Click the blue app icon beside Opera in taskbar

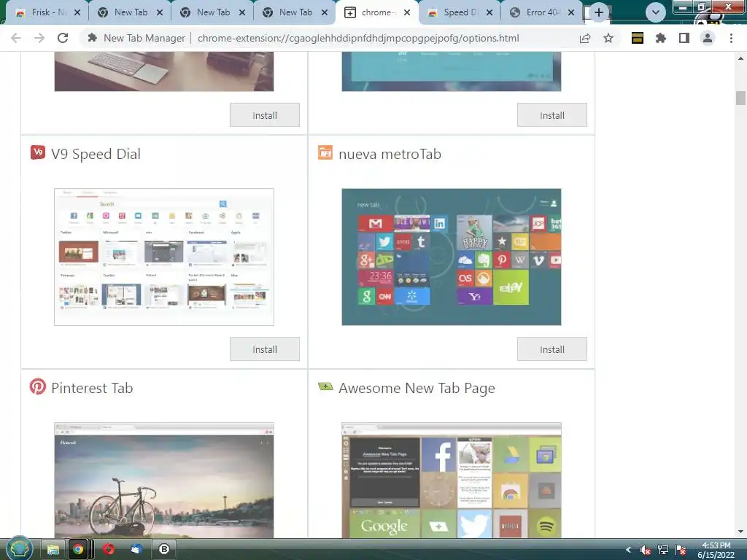click(136, 550)
